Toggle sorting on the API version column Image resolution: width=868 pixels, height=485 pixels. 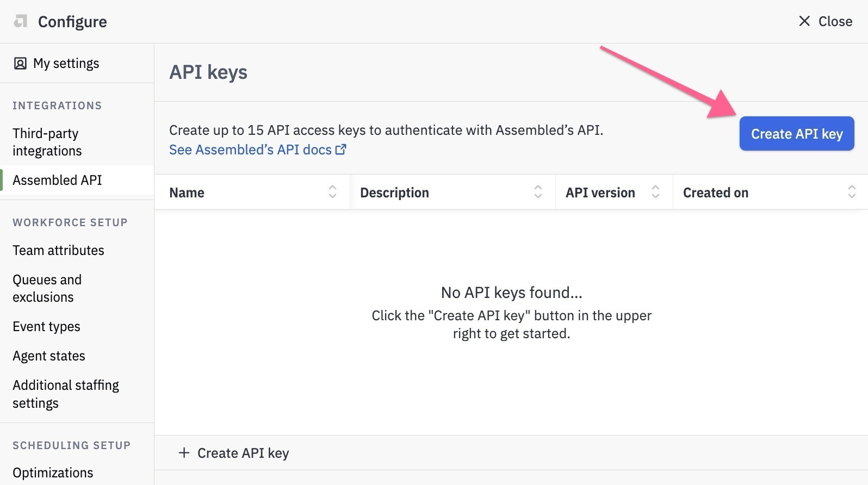click(655, 192)
